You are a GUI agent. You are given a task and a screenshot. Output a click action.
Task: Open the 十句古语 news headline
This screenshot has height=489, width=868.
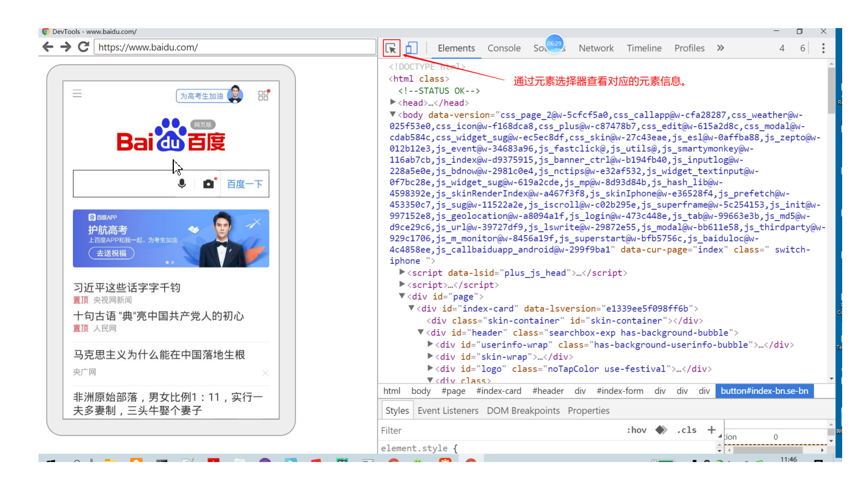click(159, 316)
